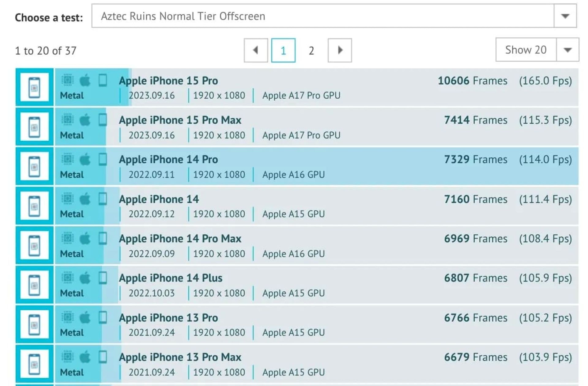The height and width of the screenshot is (386, 588).
Task: Click the chip icon in iPhone 13 Pro row
Action: click(x=67, y=317)
